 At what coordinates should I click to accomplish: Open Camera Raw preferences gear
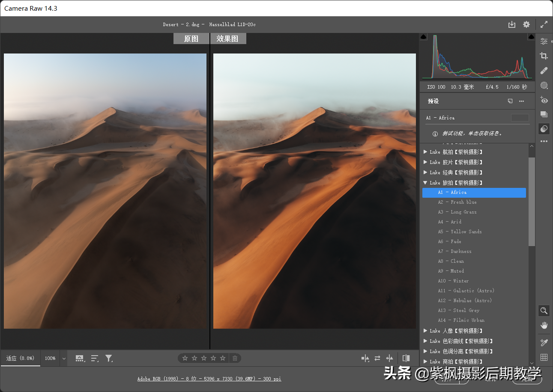[x=526, y=25]
